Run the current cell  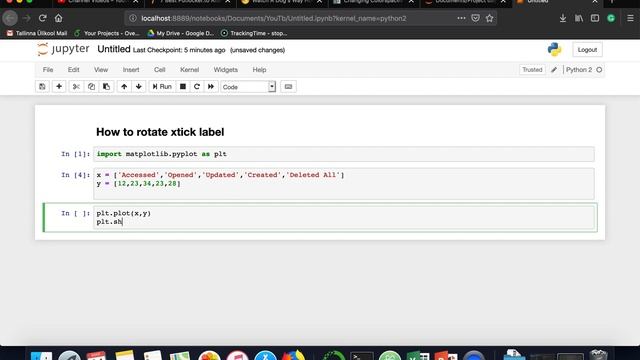tap(162, 87)
